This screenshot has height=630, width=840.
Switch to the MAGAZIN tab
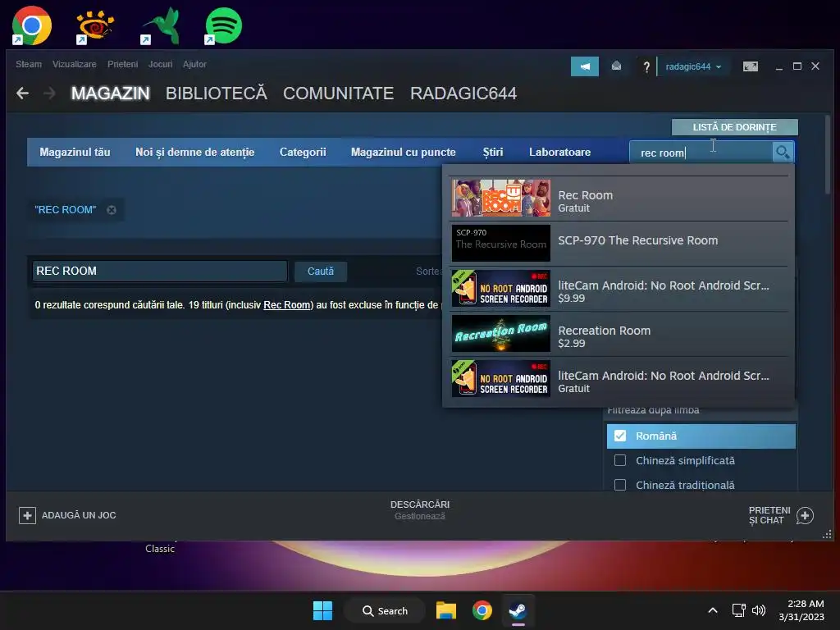(x=111, y=94)
